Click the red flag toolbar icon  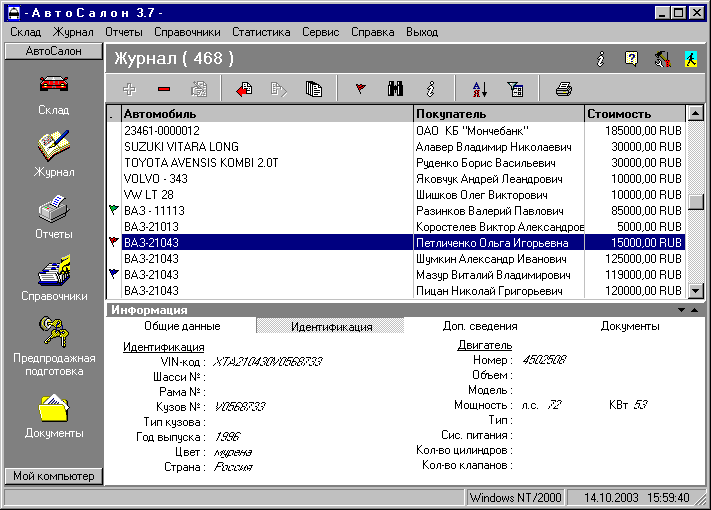361,89
